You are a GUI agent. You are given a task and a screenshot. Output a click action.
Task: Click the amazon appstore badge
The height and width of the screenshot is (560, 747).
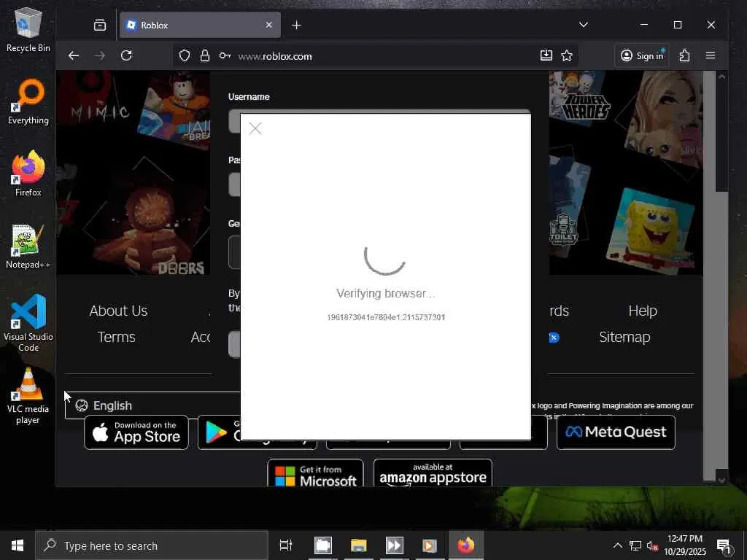(x=433, y=472)
